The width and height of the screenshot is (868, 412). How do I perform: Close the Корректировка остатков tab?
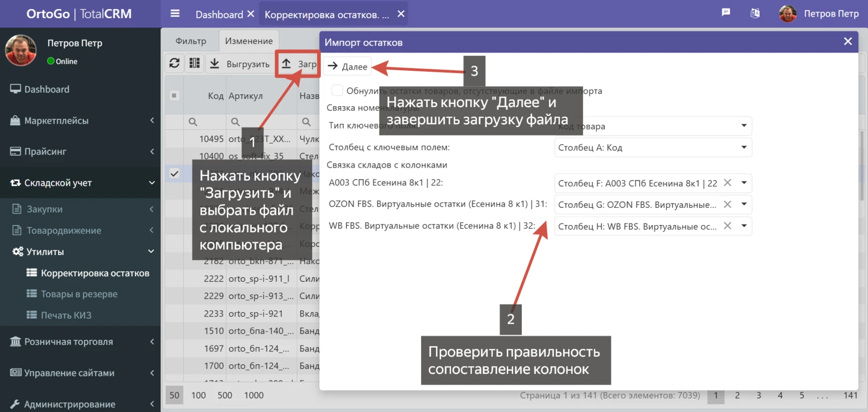tap(401, 14)
